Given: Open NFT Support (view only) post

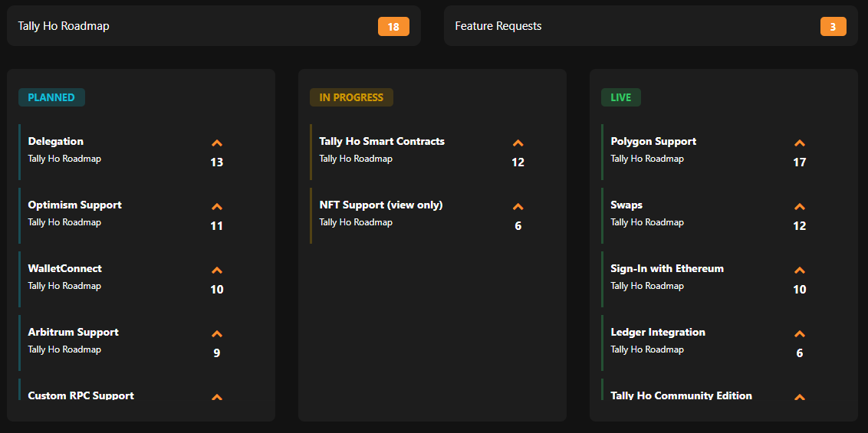Looking at the screenshot, I should coord(381,205).
